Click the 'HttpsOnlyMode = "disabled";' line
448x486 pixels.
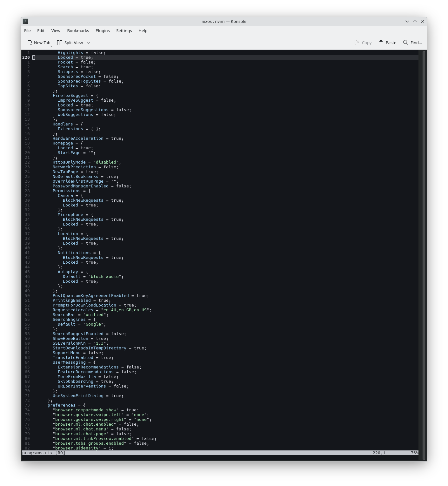(87, 162)
